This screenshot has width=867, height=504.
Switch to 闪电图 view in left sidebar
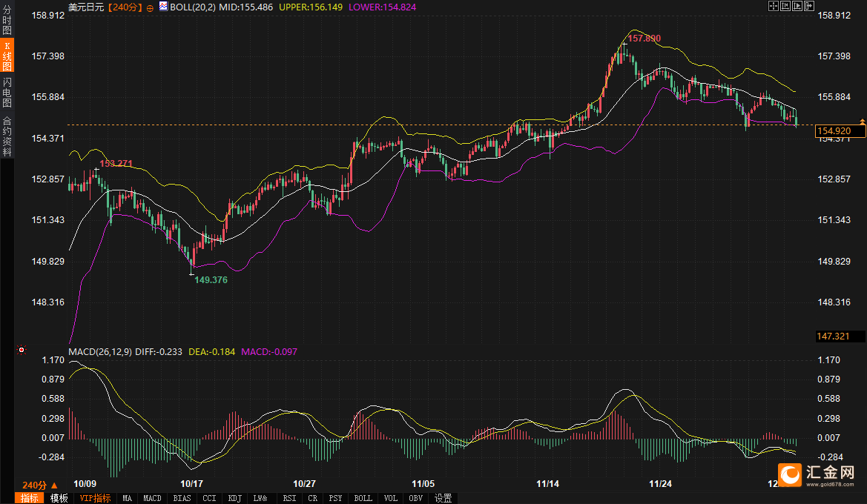point(7,92)
